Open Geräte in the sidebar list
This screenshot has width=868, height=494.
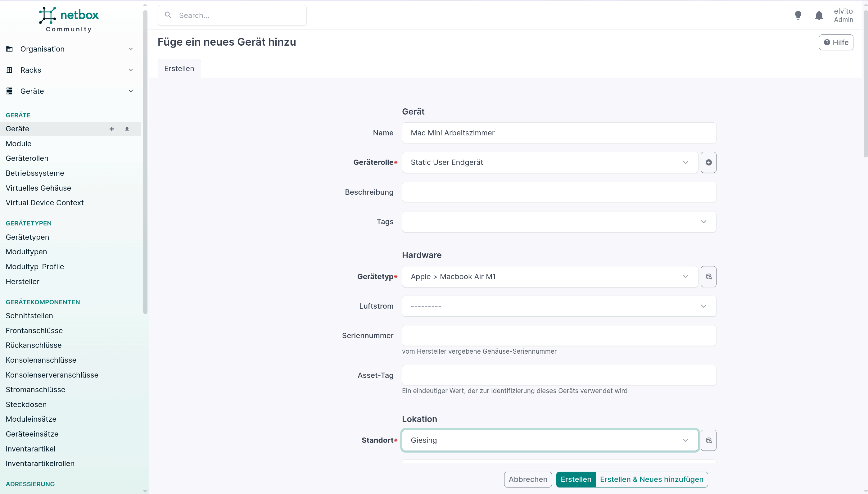18,129
